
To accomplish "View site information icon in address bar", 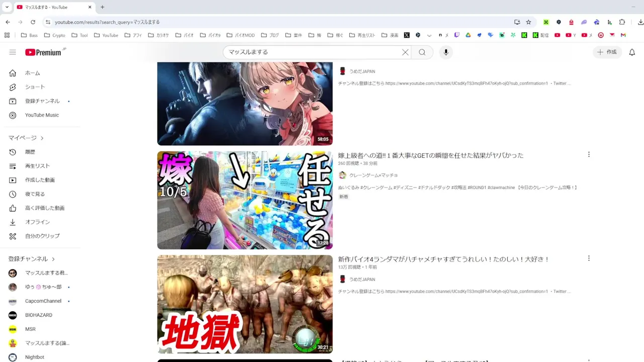I will (x=48, y=22).
